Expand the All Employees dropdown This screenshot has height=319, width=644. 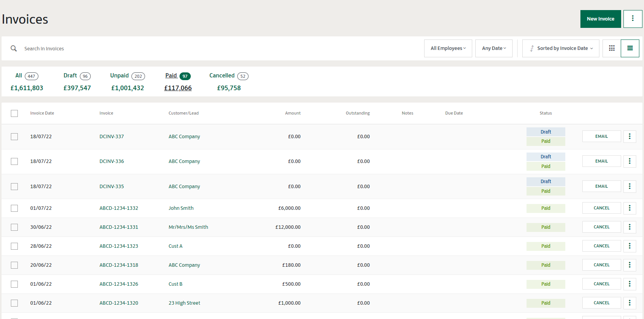448,48
